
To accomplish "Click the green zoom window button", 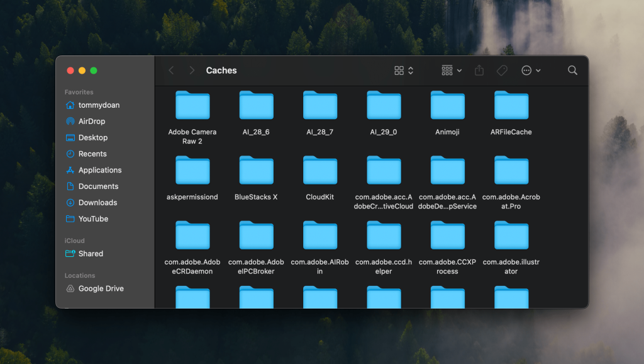I will tap(94, 71).
